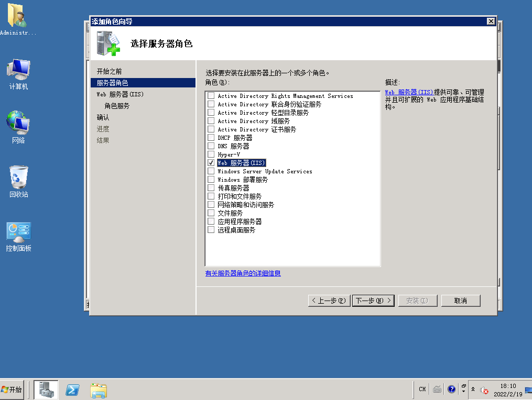
Task: Open the Administrator folder desktop icon
Action: click(x=17, y=19)
